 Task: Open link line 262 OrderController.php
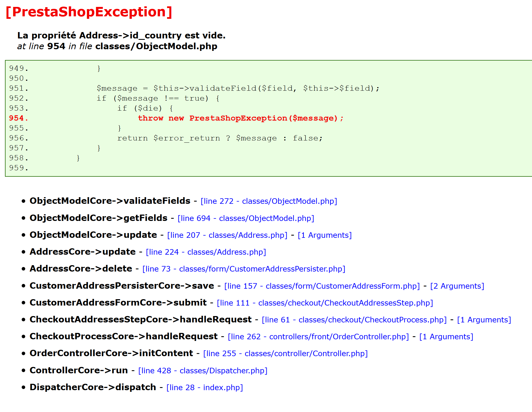click(318, 337)
